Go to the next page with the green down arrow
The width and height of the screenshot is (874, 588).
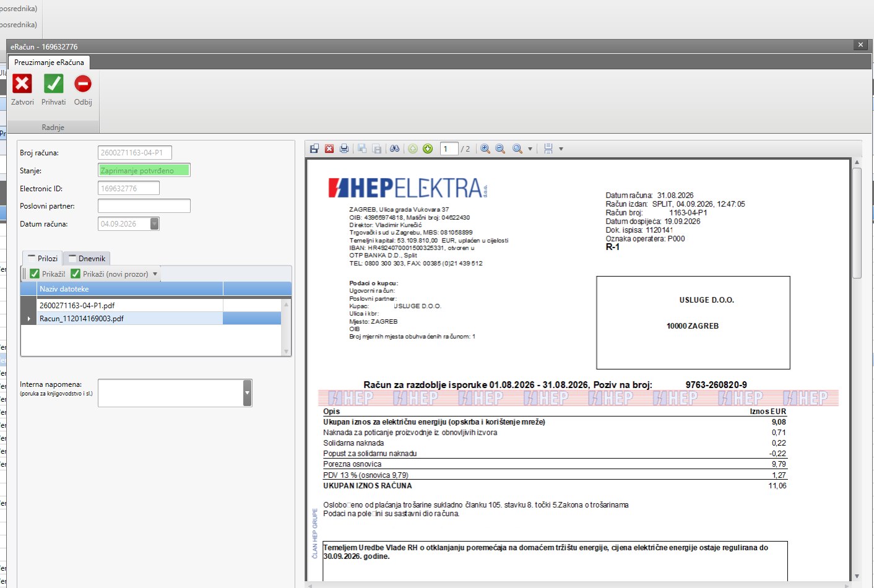point(428,149)
